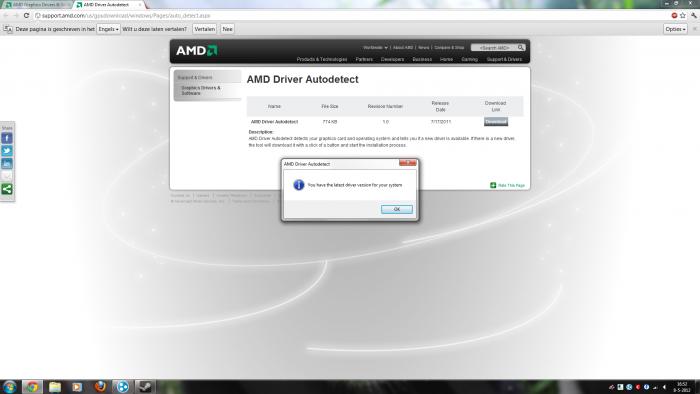Open the Engels language dropdown

coord(108,29)
